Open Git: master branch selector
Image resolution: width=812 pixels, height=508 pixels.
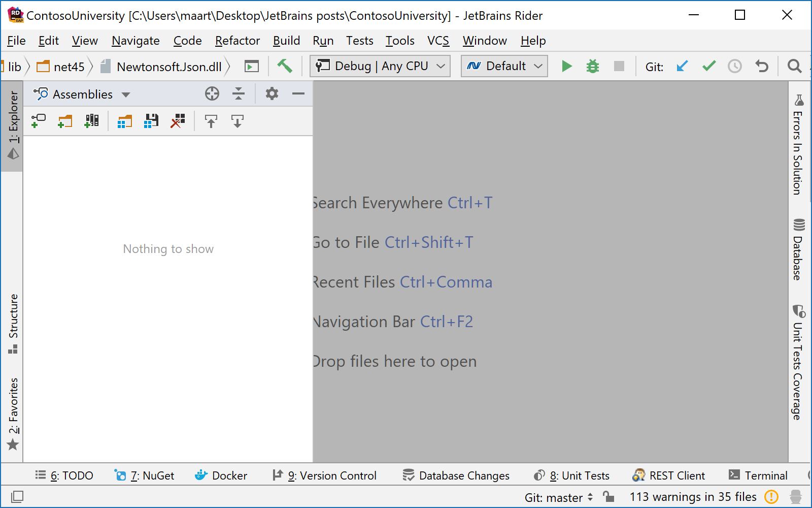[x=559, y=497]
